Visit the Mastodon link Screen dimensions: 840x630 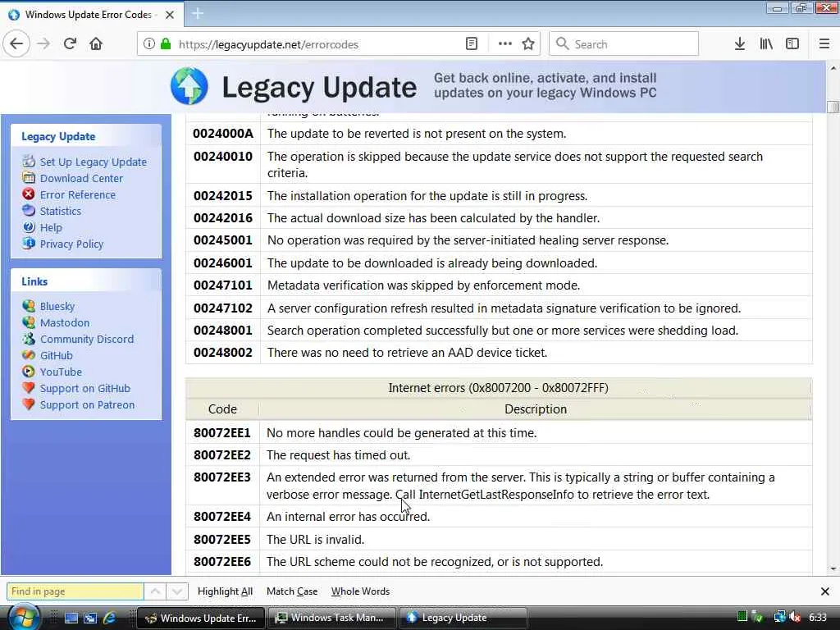65,322
